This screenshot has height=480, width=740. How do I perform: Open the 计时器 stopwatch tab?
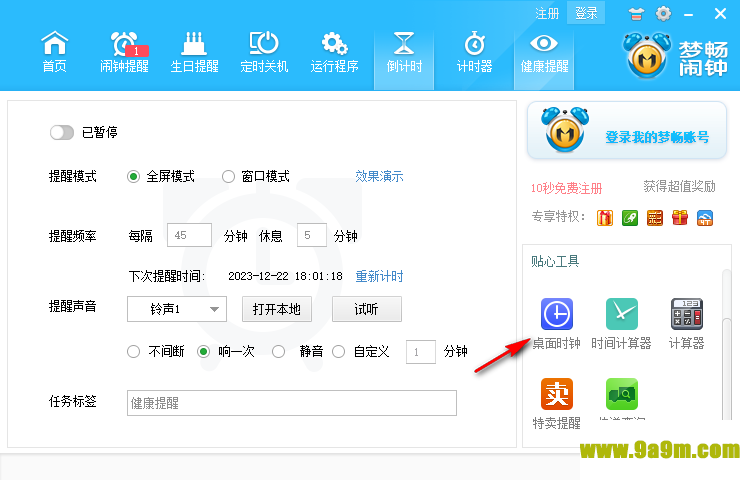tap(474, 52)
